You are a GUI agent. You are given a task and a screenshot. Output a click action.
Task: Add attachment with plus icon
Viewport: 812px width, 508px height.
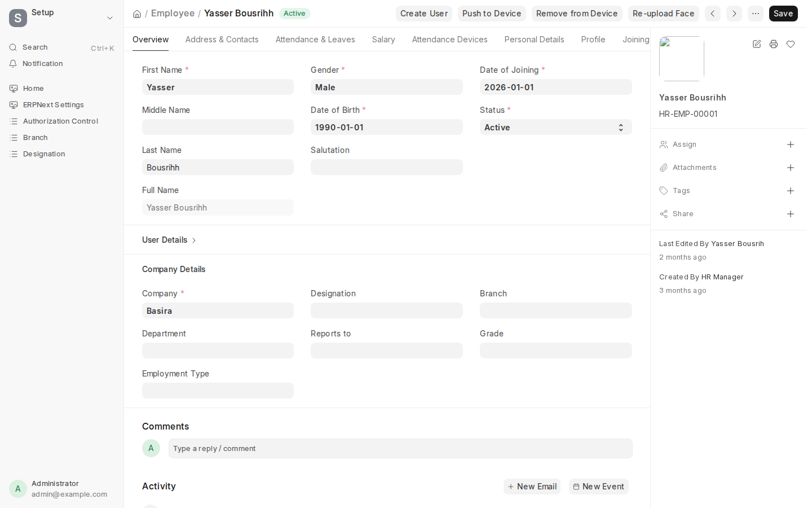791,168
